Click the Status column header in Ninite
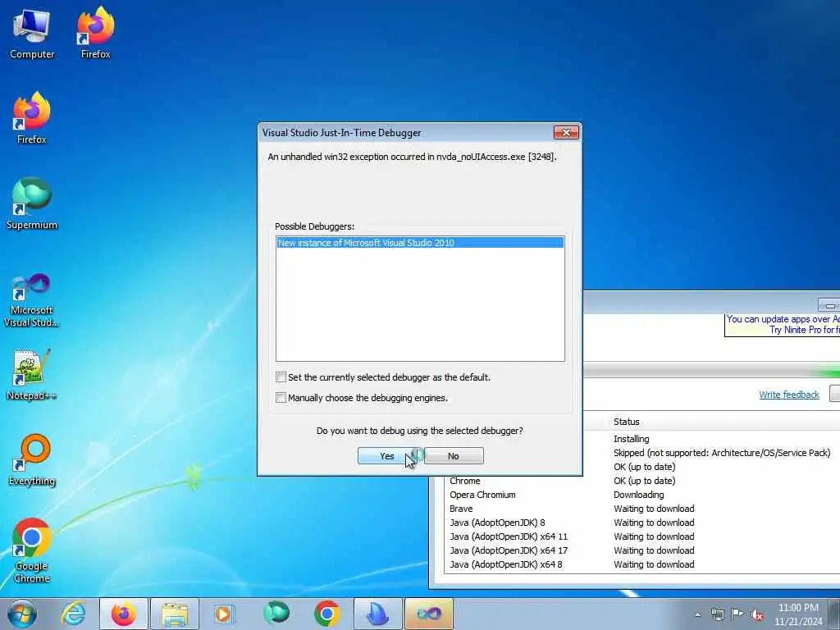The height and width of the screenshot is (630, 840). [x=626, y=422]
